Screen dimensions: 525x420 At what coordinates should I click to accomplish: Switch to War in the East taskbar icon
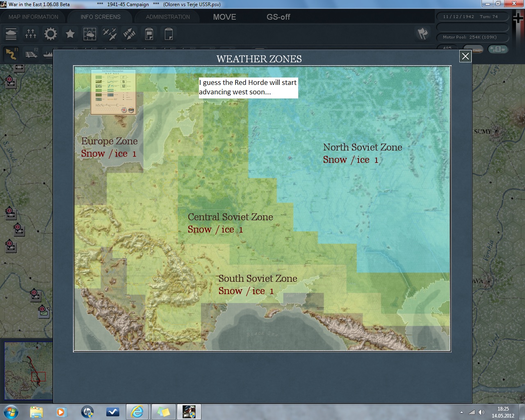pyautogui.click(x=189, y=411)
